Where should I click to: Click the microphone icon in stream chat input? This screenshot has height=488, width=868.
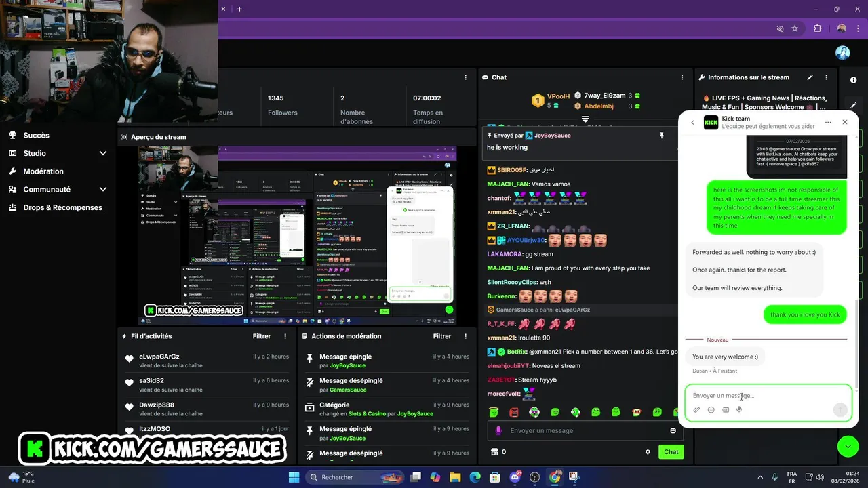coord(498,430)
